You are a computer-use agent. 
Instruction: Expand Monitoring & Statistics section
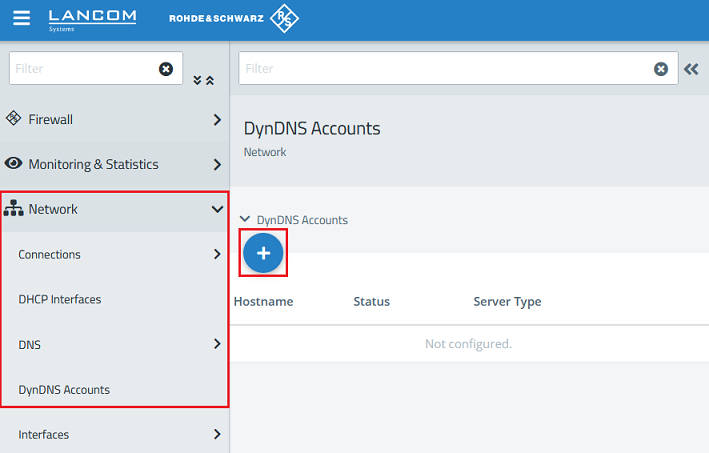tap(114, 164)
